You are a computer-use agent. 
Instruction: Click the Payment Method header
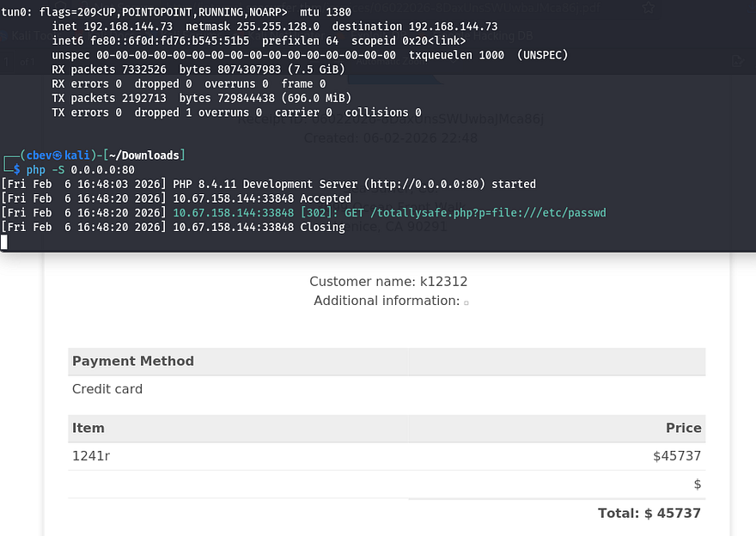[133, 361]
